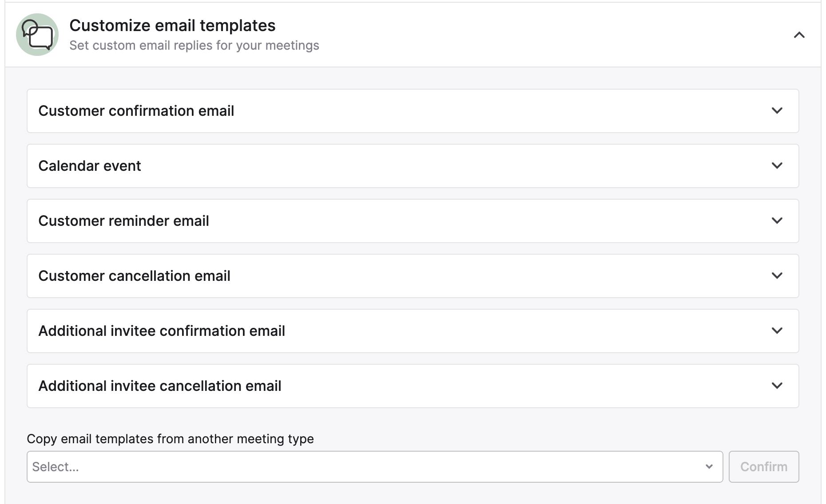Screen dimensions: 826x504
Task: Open Additional invitee cancellation email template
Action: point(160,386)
